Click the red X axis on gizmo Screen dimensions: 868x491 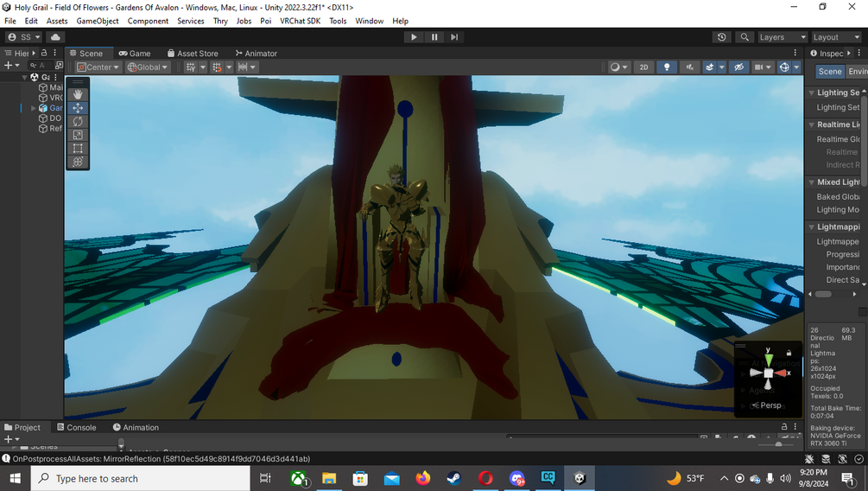[x=781, y=373]
